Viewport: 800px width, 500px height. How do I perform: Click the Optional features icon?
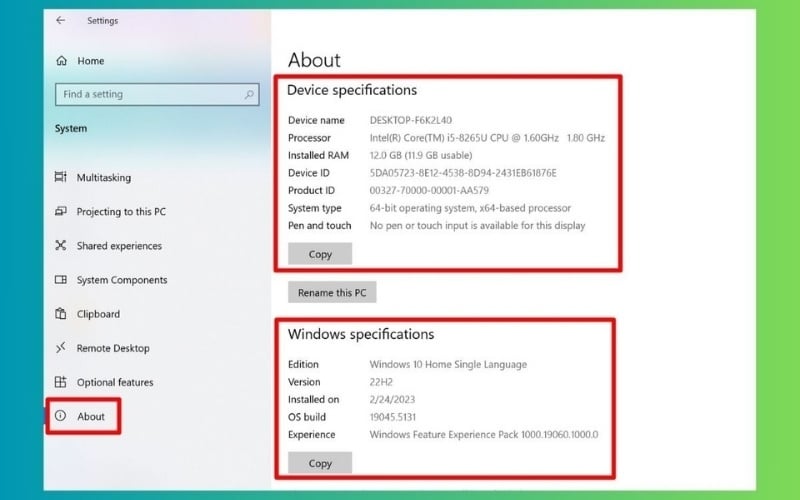61,382
